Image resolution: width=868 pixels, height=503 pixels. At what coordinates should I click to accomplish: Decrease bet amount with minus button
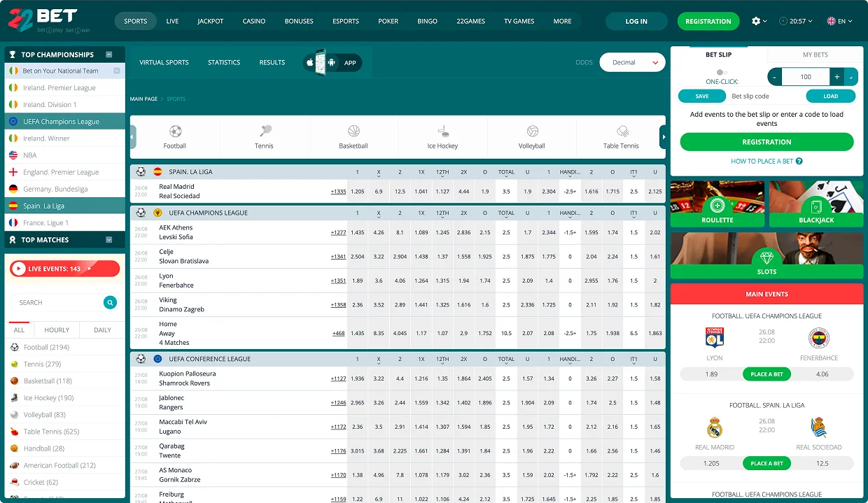point(775,77)
